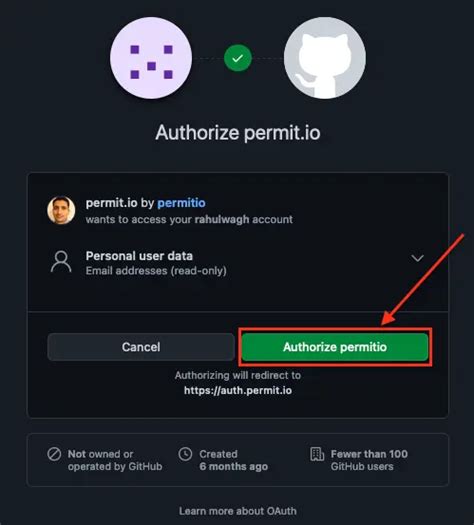
Task: Click the Not owned by GitHub icon
Action: pyautogui.click(x=54, y=454)
